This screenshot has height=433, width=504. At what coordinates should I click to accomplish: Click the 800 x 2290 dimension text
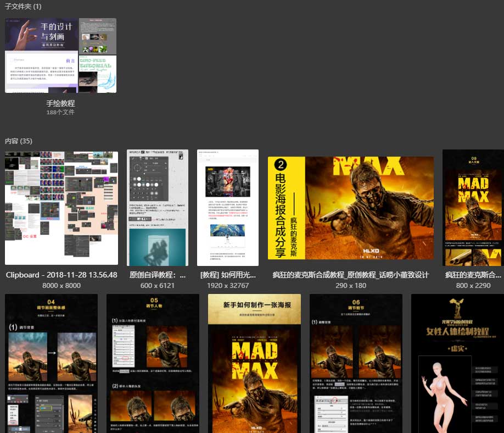473,285
